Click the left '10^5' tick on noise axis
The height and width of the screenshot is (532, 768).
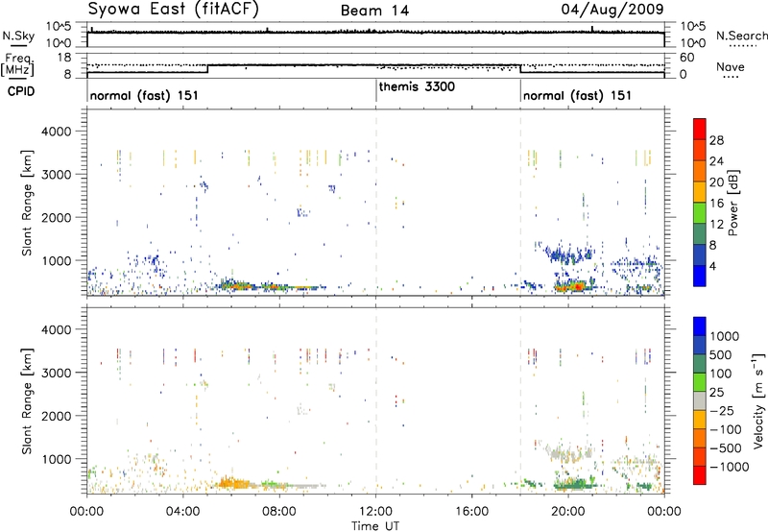59,26
